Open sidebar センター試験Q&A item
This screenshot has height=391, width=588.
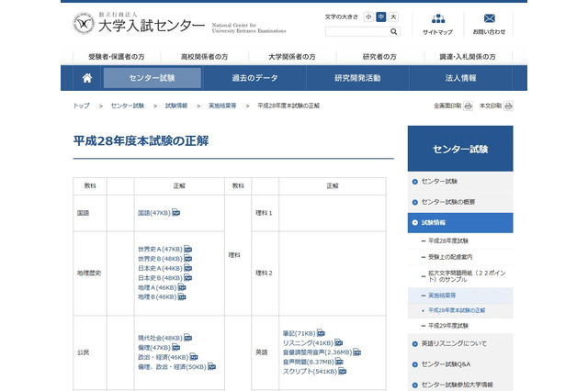click(x=460, y=364)
